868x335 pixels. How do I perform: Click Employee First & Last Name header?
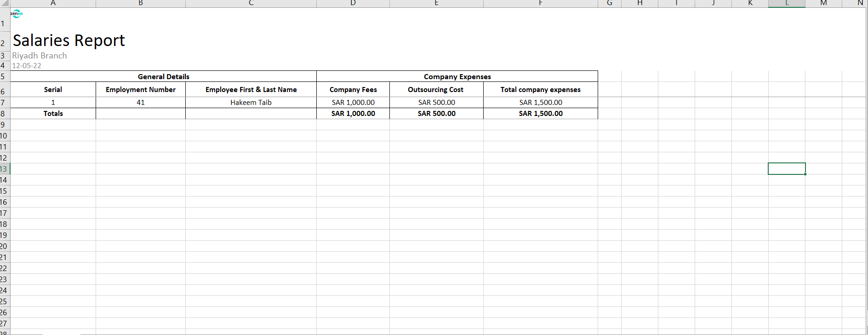tap(251, 89)
